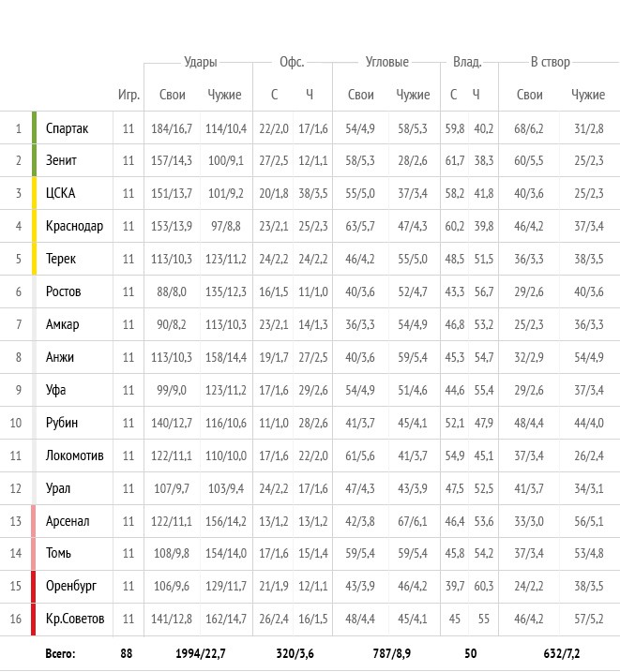Image resolution: width=620 pixels, height=672 pixels.
Task: Sort by the Игр. column header
Action: point(129,95)
